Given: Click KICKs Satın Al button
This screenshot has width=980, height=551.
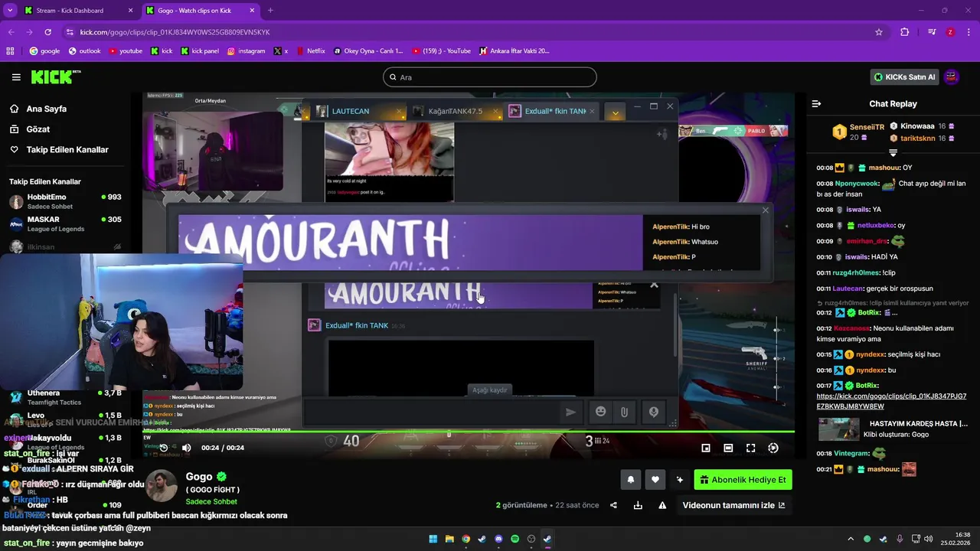Looking at the screenshot, I should pos(904,77).
